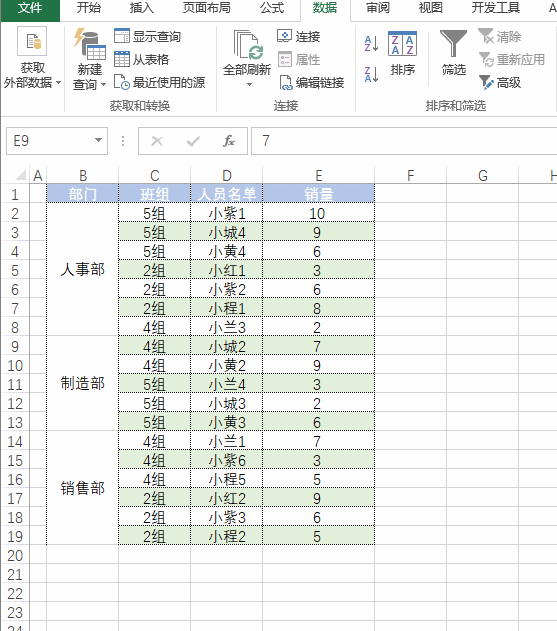Screen dimensions: 557x631
Task: Select the merged 制造部 cell
Action: (83, 384)
